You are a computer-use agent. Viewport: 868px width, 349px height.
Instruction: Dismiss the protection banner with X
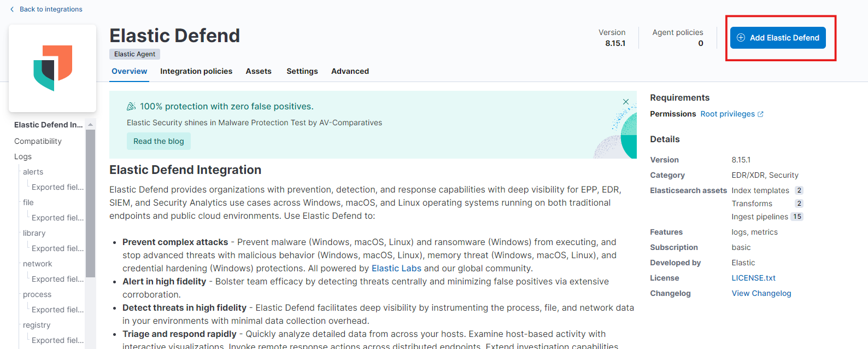626,102
